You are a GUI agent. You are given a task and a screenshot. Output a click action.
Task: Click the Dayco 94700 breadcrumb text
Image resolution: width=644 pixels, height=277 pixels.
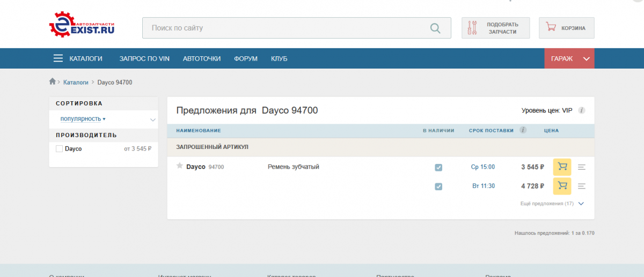[x=115, y=82]
